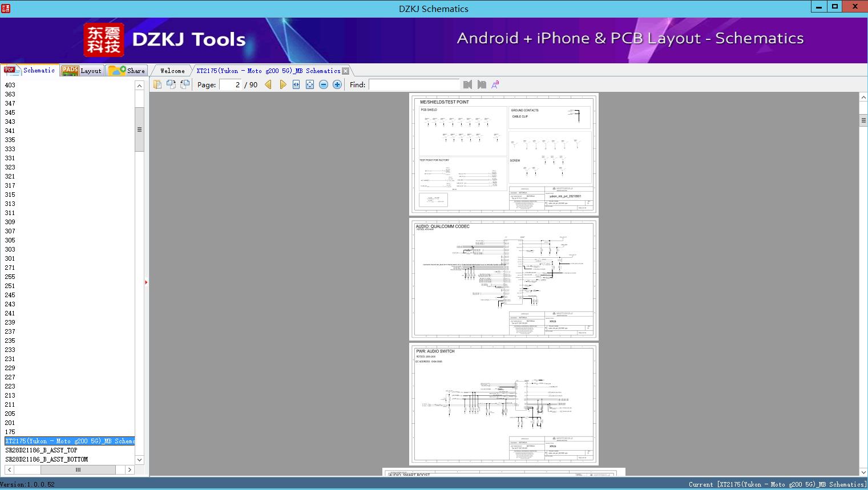This screenshot has height=490, width=868.
Task: Click the file list horizontal scrollbar thumb
Action: pyautogui.click(x=78, y=470)
